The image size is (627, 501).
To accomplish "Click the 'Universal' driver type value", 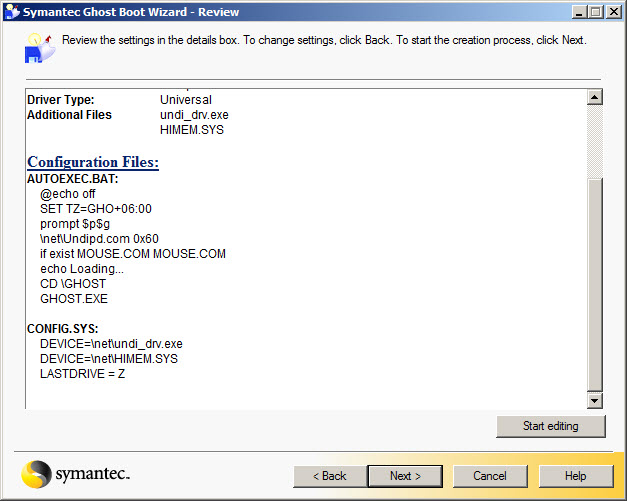I will (x=186, y=100).
